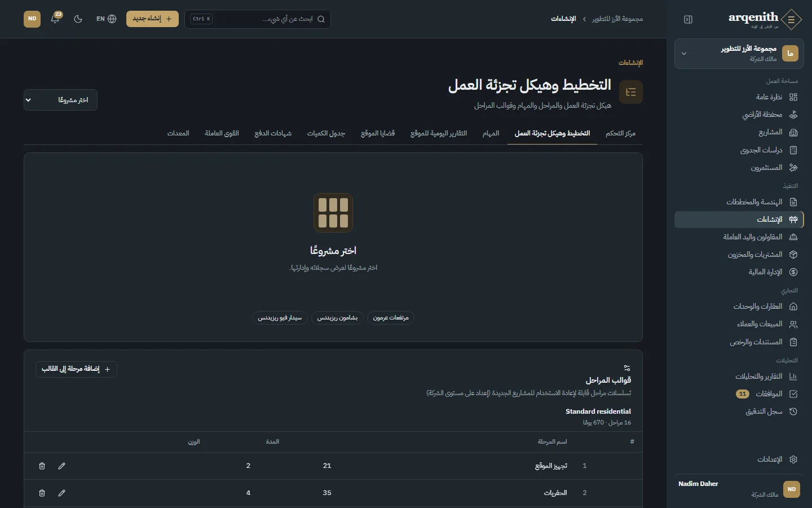Screen dimensions: 812x508
Task: Open the ND user avatar in top bar
Action: 32,19
